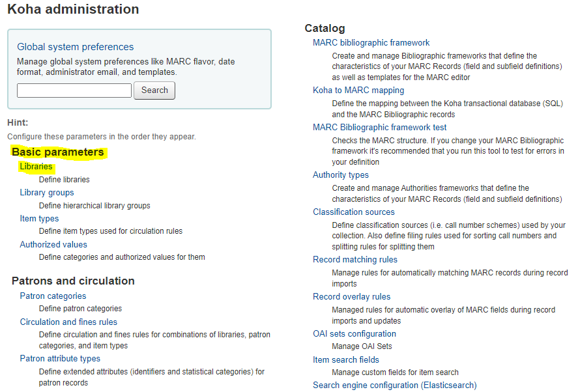578x392 pixels.
Task: Click the Search button for system preferences
Action: (154, 91)
